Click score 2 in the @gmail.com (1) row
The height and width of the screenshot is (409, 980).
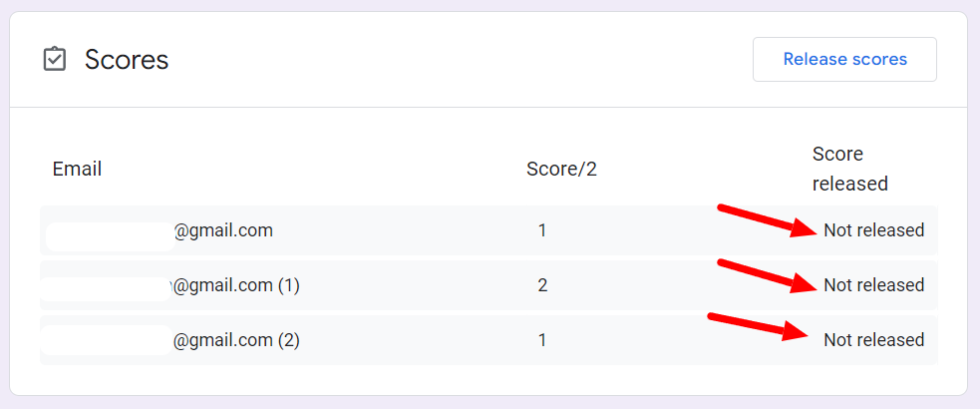pos(542,285)
